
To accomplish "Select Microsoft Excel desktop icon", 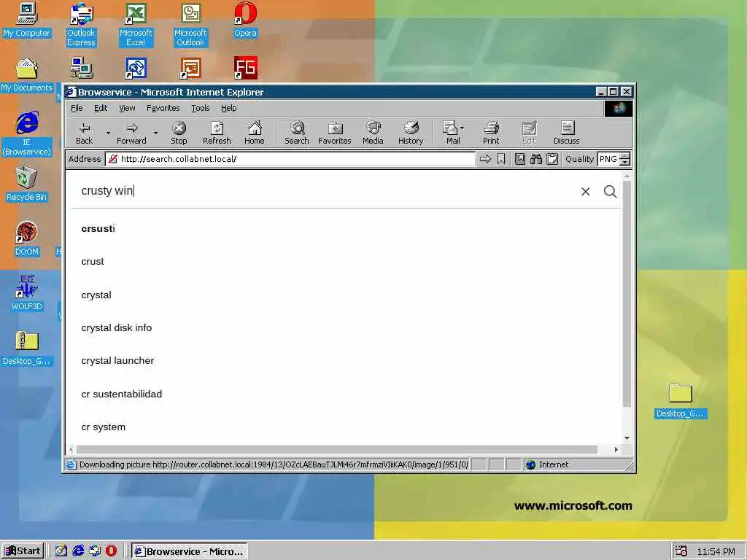I will point(136,25).
